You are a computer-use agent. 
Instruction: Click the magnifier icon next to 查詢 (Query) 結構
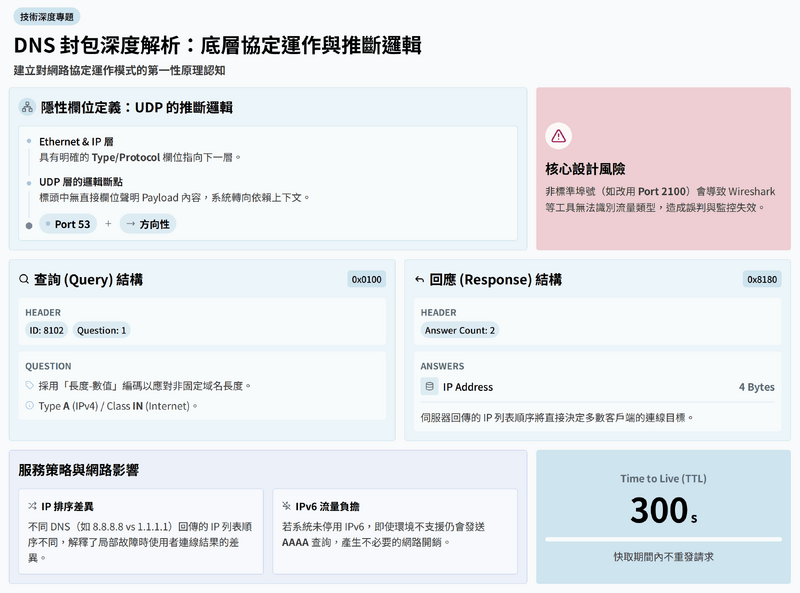point(27,278)
